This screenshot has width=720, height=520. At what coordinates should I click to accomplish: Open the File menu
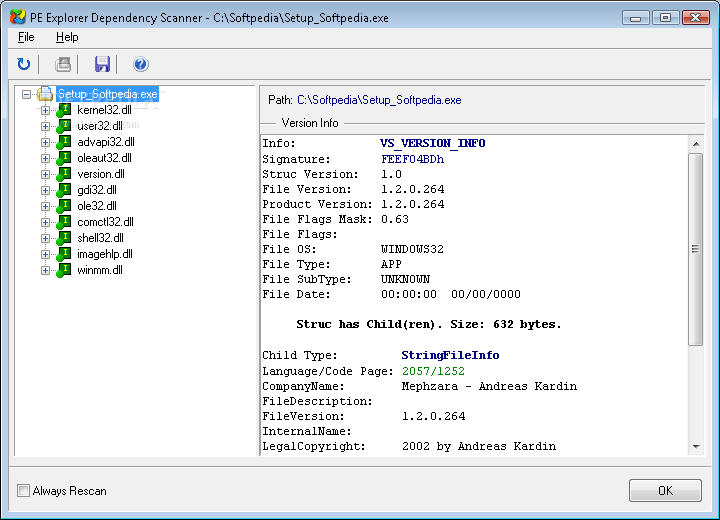[26, 37]
